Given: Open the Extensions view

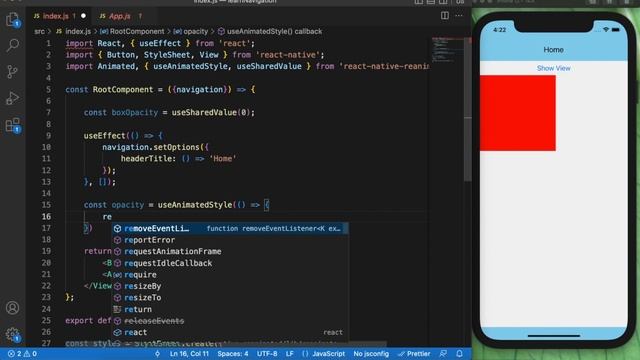Looking at the screenshot, I should tap(13, 125).
